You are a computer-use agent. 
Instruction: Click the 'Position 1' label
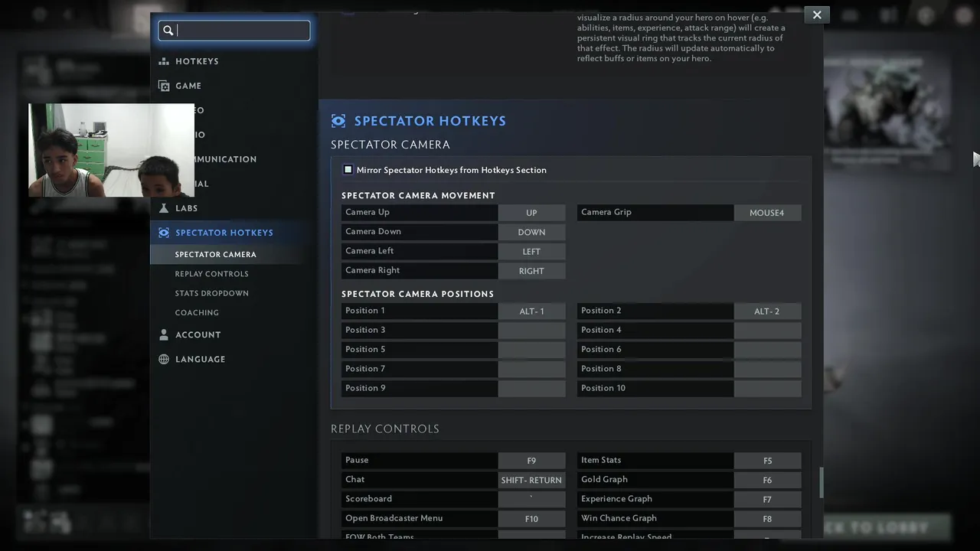[x=365, y=311]
